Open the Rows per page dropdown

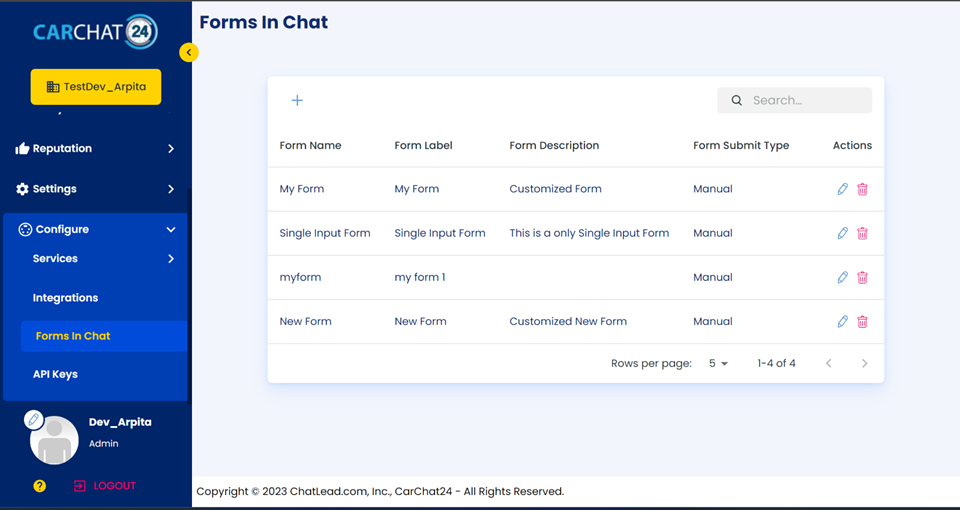coord(718,364)
